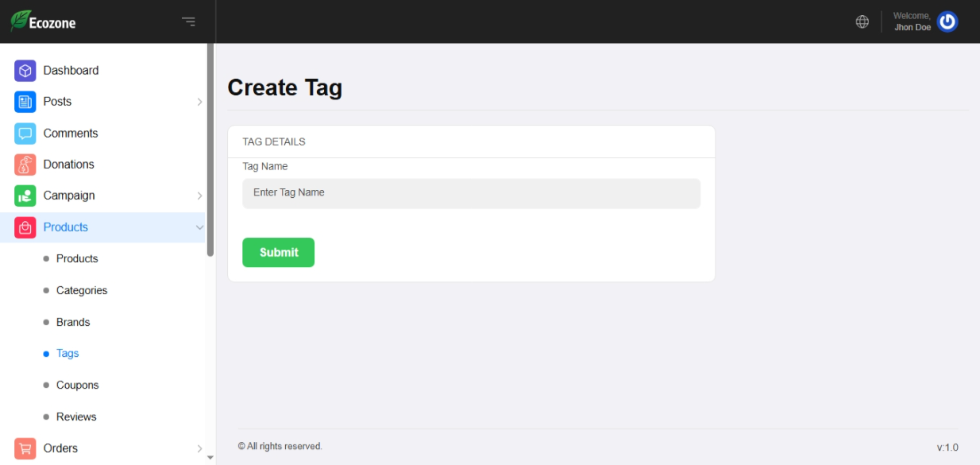Toggle the sidebar collapse menu button
Viewport: 980px width, 465px height.
coord(188,21)
